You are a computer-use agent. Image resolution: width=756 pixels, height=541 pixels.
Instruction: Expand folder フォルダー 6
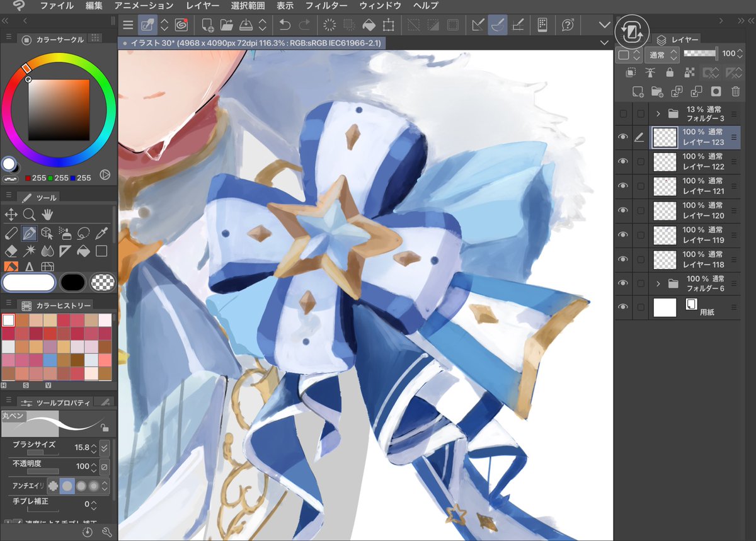click(658, 283)
